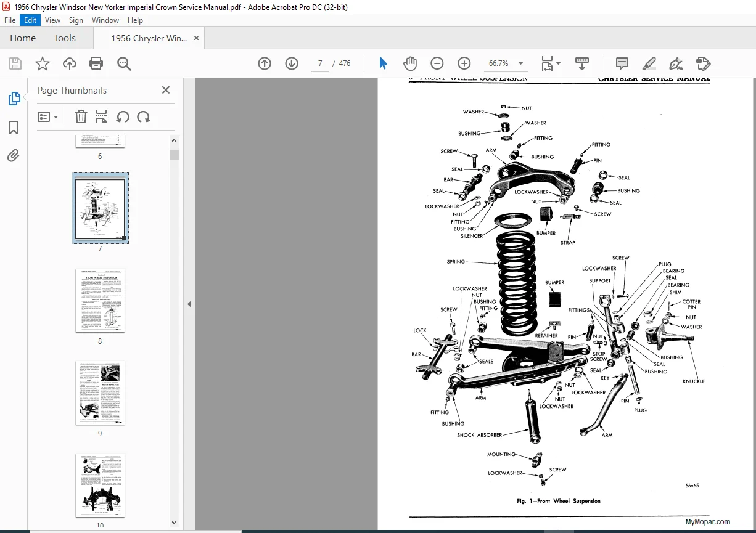This screenshot has height=533, width=756.
Task: Open the Sign document tool
Action: [676, 63]
